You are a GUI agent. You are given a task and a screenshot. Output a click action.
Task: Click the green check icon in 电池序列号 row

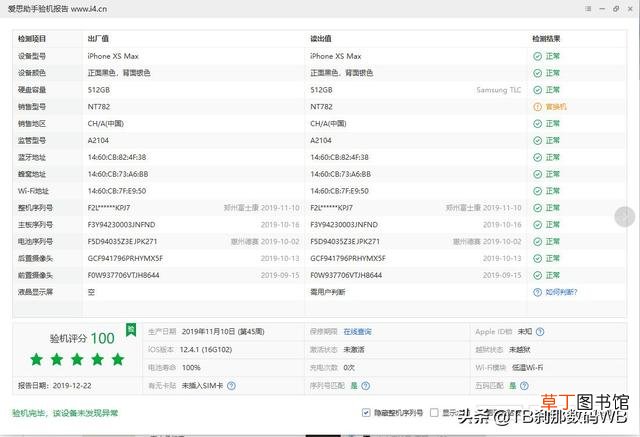(538, 242)
